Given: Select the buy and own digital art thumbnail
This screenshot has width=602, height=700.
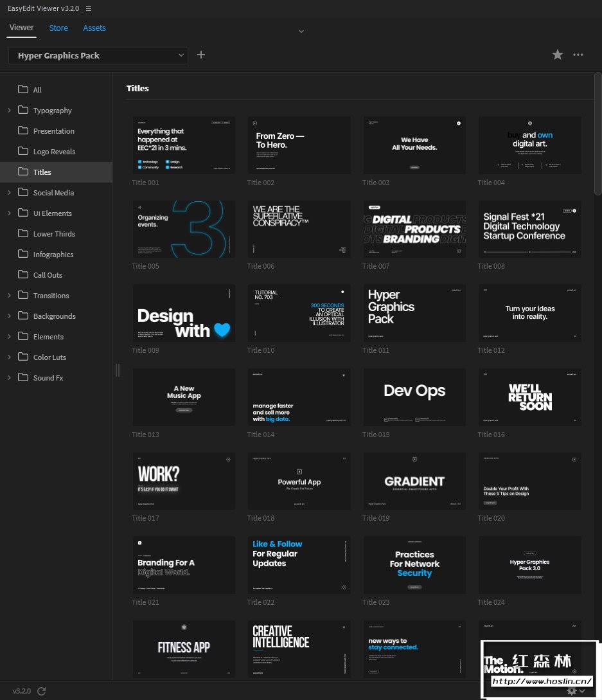Looking at the screenshot, I should [529, 145].
